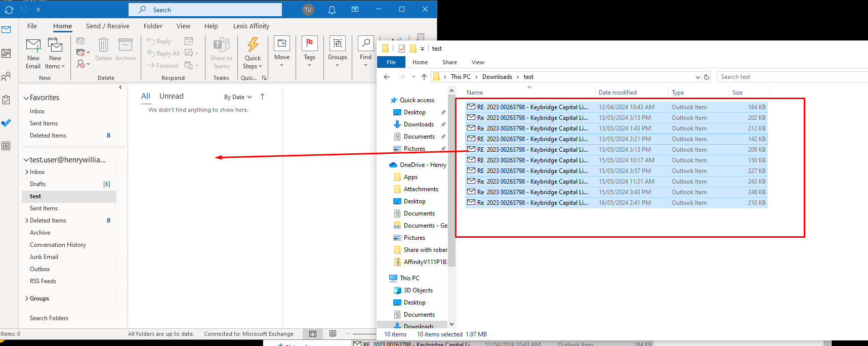This screenshot has width=868, height=346.
Task: Collapse the folder pane with arrow
Action: (120, 88)
